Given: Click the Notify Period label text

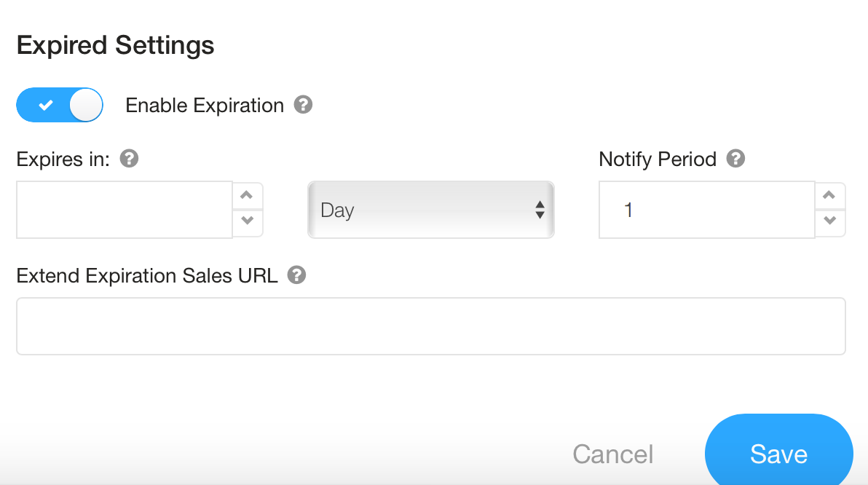Looking at the screenshot, I should (658, 159).
